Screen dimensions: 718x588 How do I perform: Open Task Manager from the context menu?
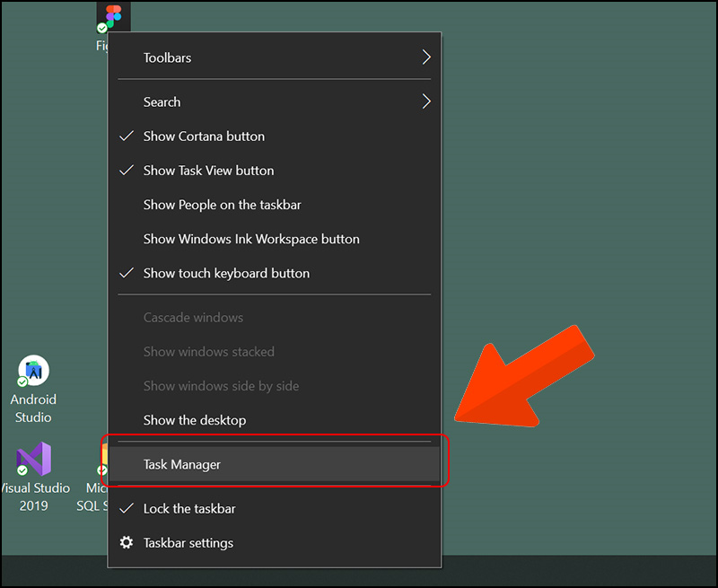coord(182,464)
